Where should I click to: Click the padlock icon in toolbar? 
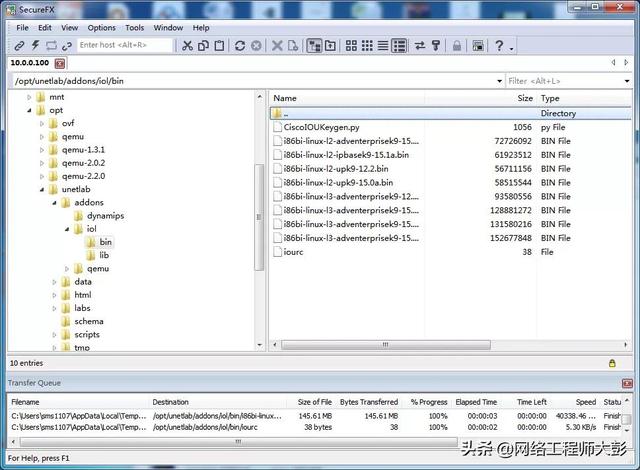click(457, 45)
